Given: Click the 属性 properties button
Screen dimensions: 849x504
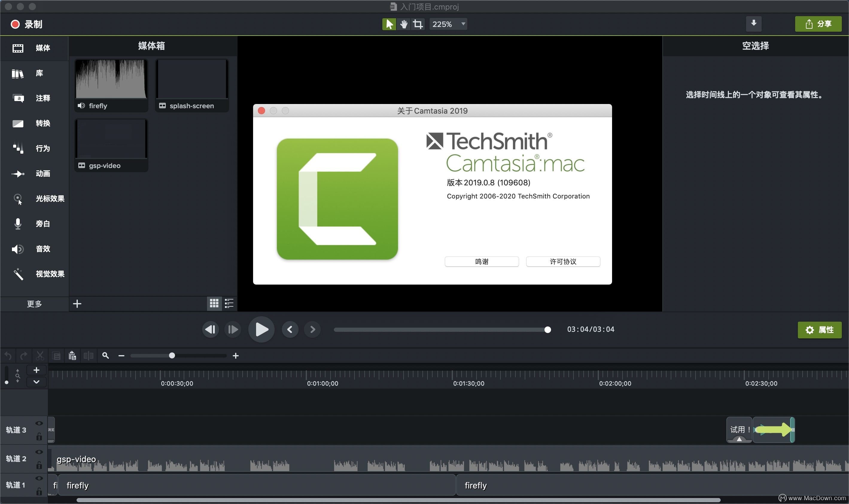Looking at the screenshot, I should [819, 330].
